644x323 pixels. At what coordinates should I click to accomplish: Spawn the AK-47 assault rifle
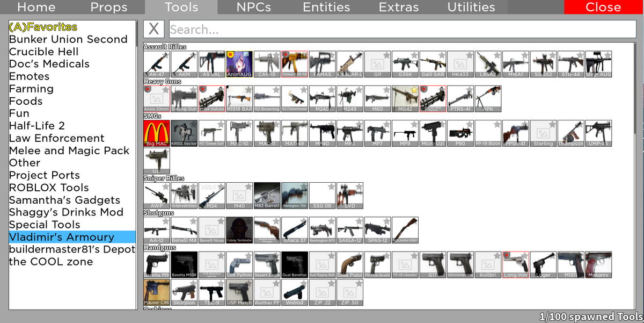156,63
